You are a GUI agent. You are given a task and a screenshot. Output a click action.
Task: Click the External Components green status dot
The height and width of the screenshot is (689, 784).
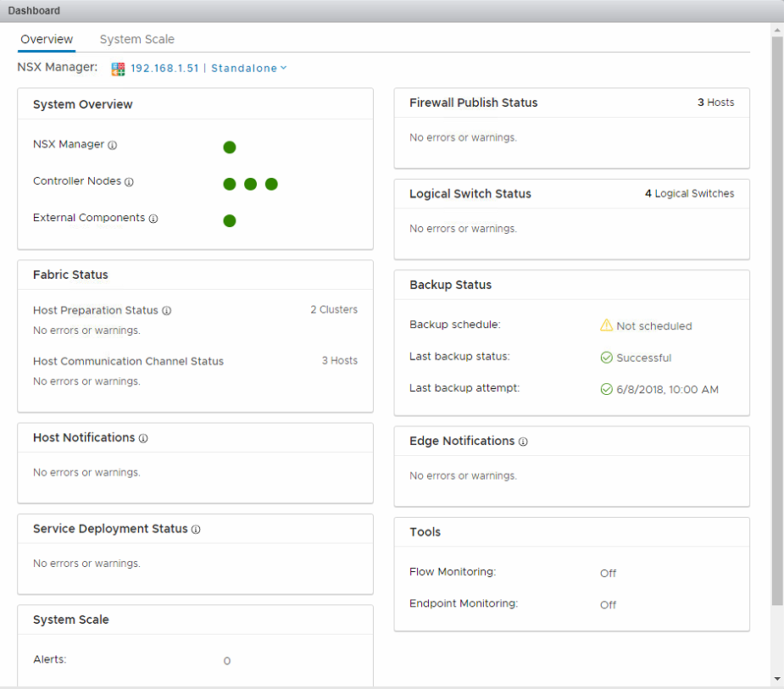tap(230, 221)
